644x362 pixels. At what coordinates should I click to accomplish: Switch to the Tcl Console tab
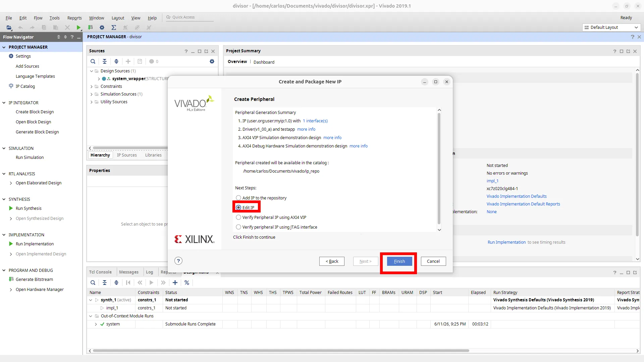pos(100,272)
